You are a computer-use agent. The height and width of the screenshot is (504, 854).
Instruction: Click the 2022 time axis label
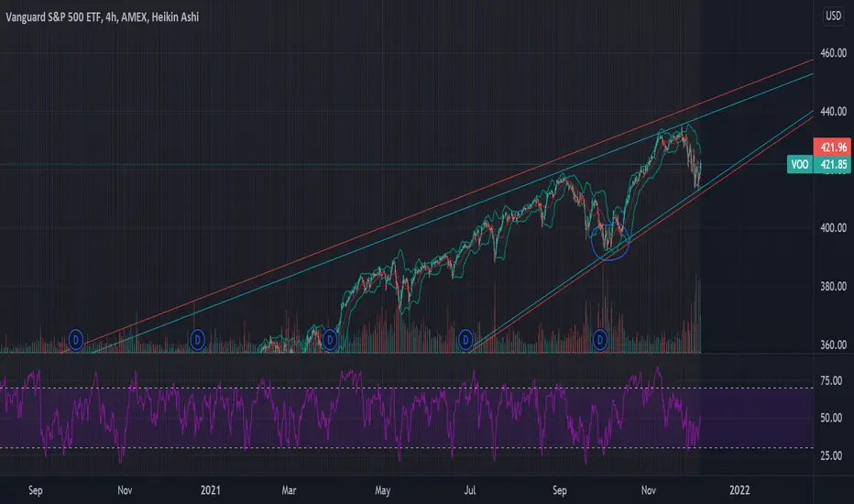point(739,490)
